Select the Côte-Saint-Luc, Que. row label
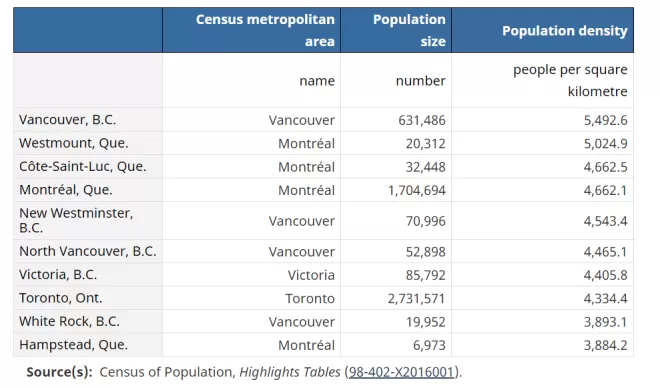The height and width of the screenshot is (388, 660). point(82,167)
